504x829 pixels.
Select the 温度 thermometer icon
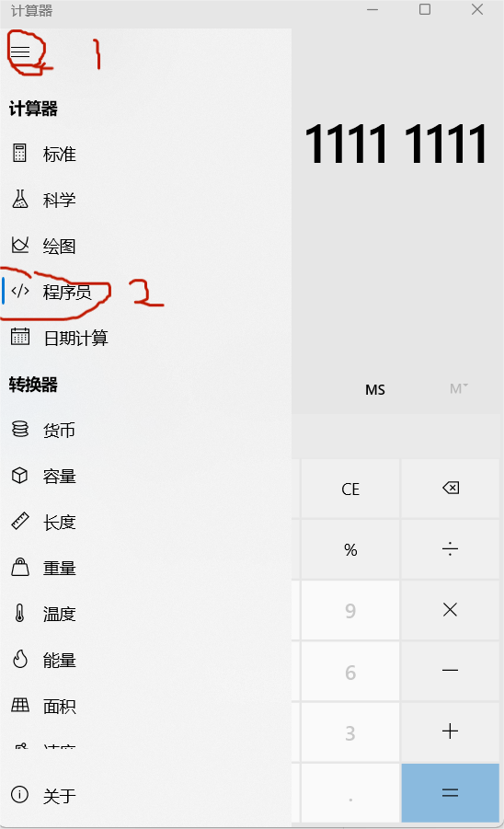[x=19, y=614]
